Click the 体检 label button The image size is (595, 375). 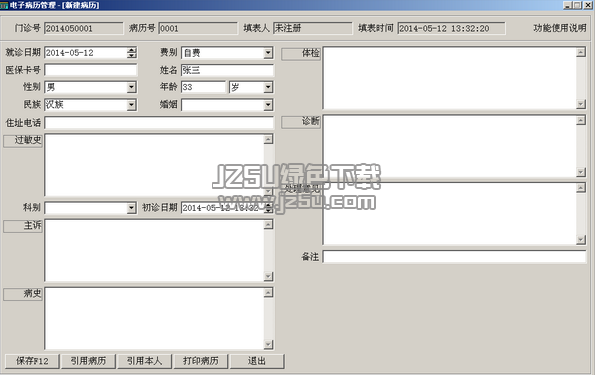(x=301, y=54)
